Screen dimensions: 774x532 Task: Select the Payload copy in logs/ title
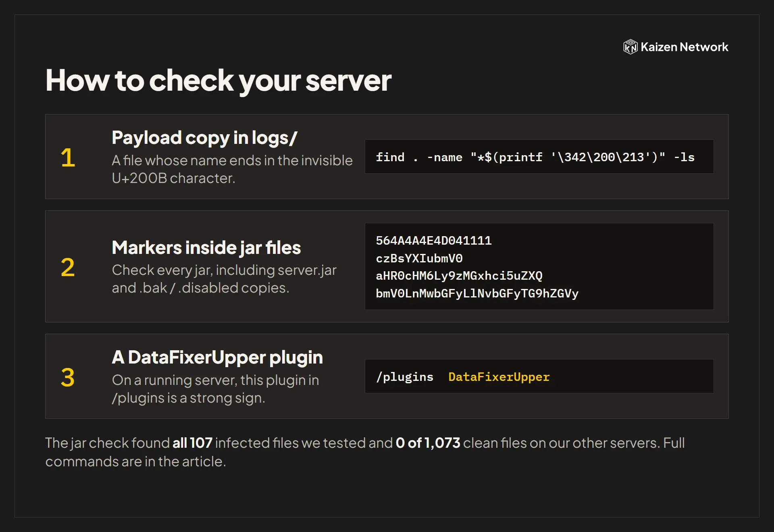[204, 137]
